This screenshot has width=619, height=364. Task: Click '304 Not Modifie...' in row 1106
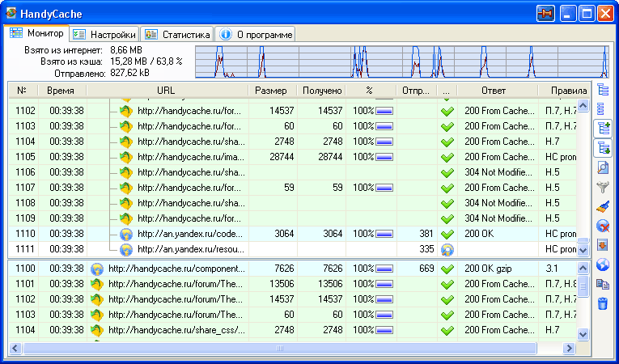tap(498, 172)
